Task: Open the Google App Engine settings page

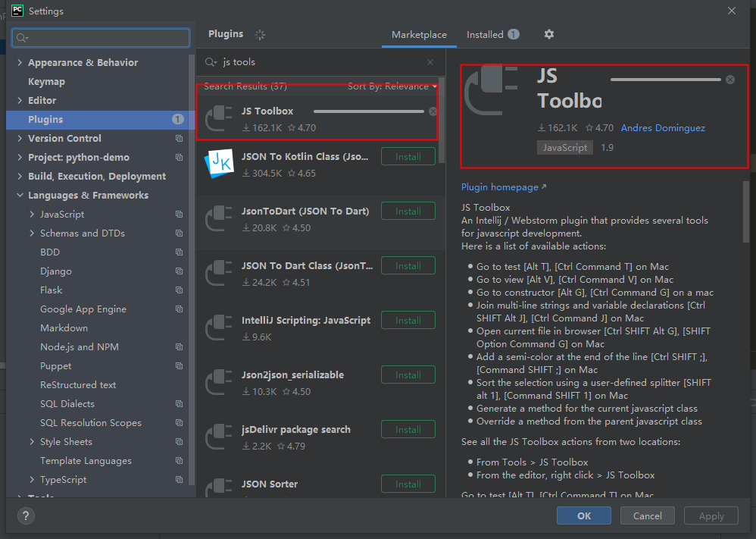Action: click(83, 309)
